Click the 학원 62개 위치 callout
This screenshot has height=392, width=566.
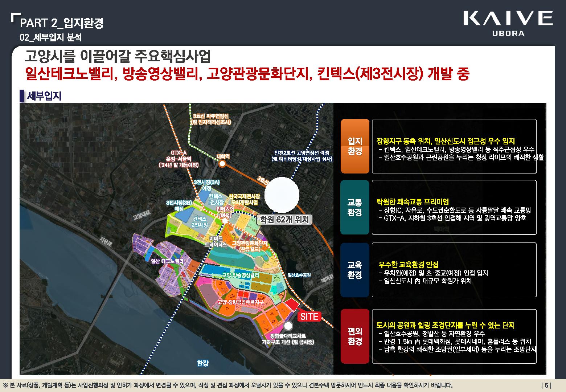(x=285, y=219)
